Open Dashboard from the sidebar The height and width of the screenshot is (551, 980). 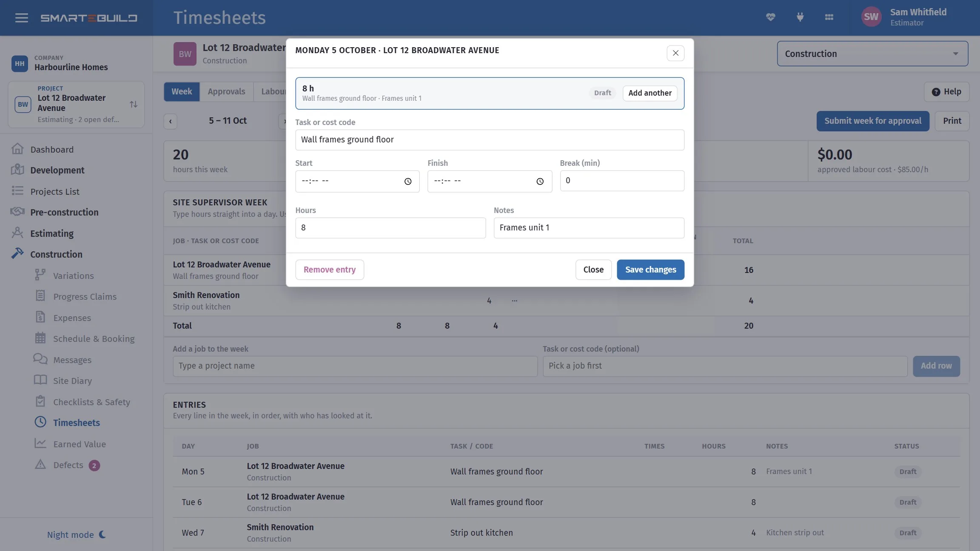(52, 150)
